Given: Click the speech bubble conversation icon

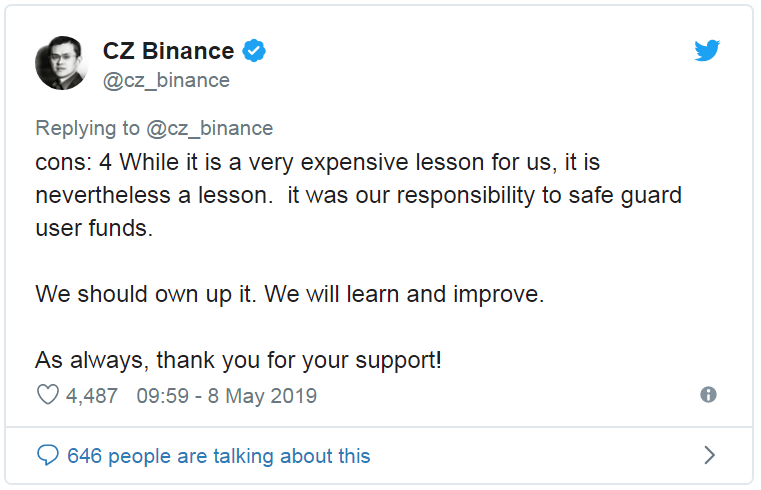Looking at the screenshot, I should [47, 456].
